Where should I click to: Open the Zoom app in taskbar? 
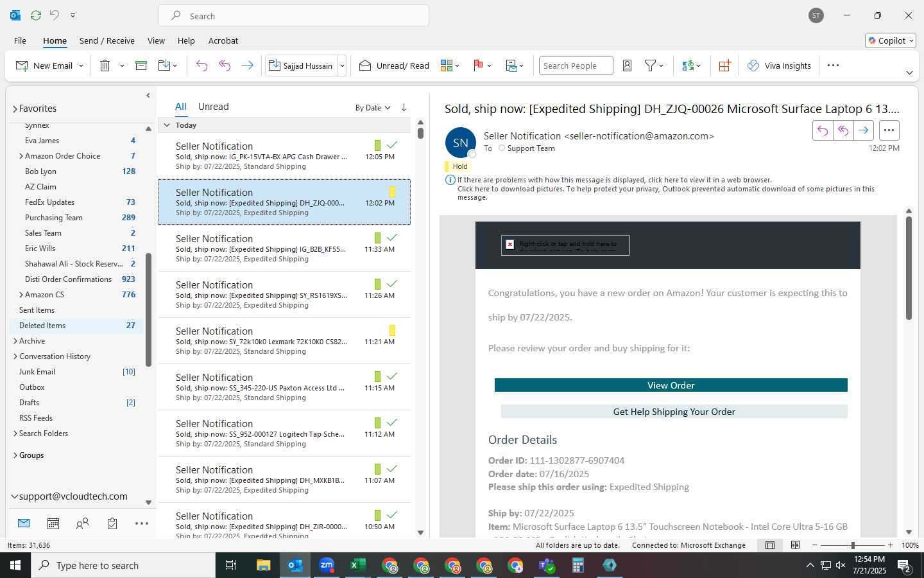[327, 565]
